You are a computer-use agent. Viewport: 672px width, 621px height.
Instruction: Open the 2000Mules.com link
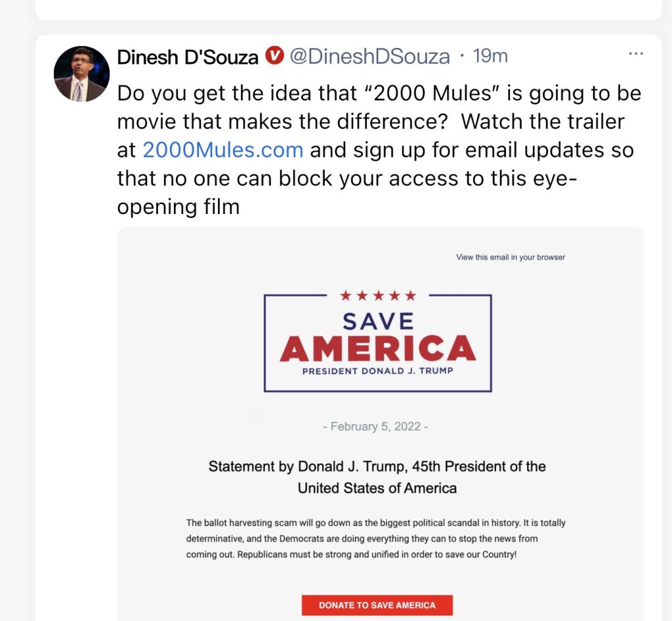(x=222, y=150)
